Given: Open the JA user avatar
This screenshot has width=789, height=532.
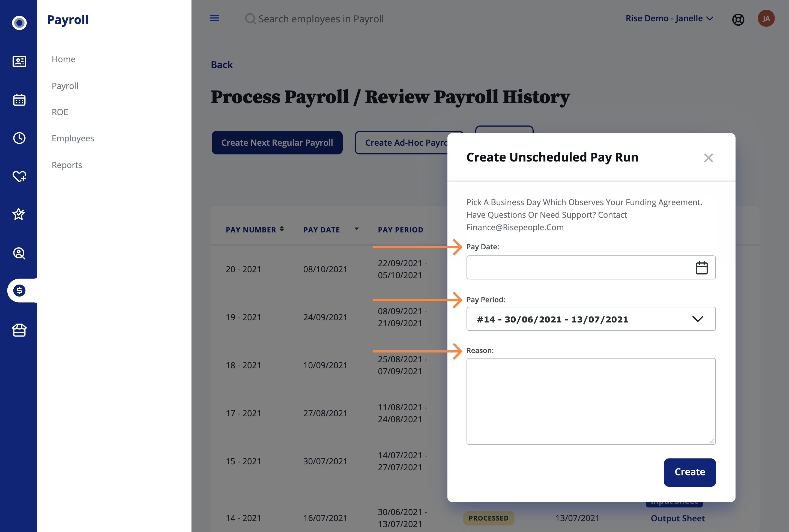Looking at the screenshot, I should (766, 18).
